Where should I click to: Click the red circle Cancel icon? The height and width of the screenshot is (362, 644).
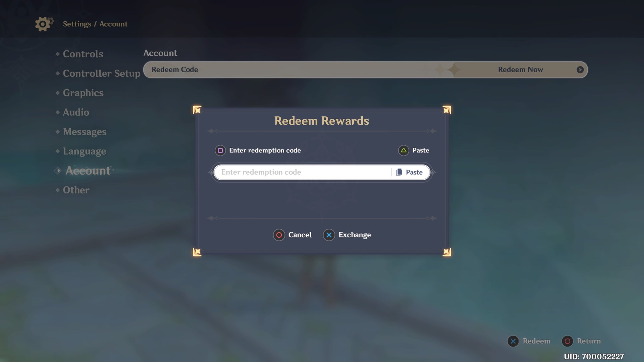(279, 235)
